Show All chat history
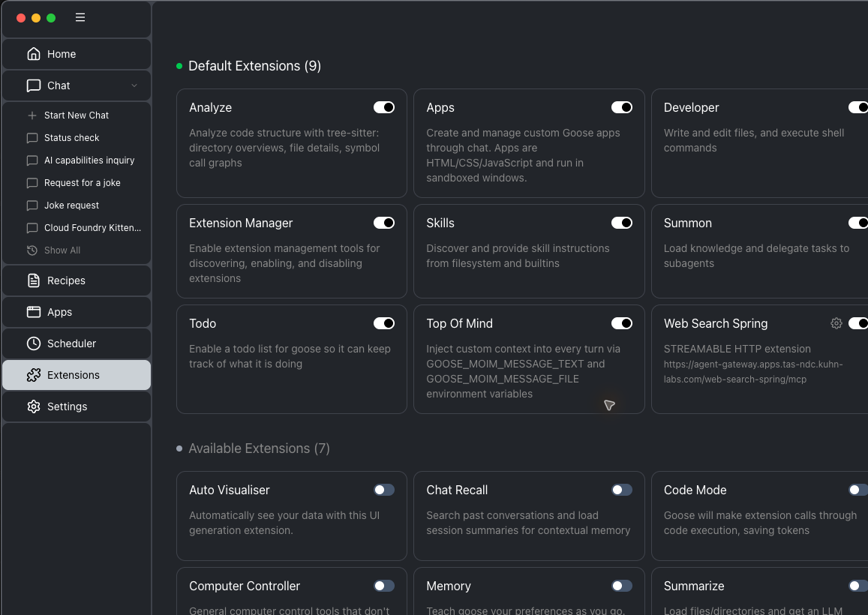The height and width of the screenshot is (615, 868). [x=62, y=250]
